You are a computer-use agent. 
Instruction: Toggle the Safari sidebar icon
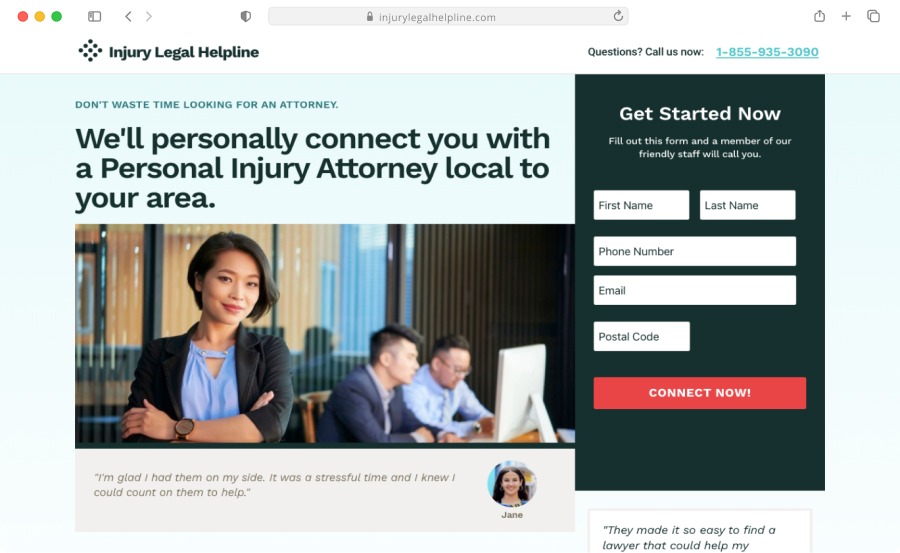pyautogui.click(x=95, y=17)
